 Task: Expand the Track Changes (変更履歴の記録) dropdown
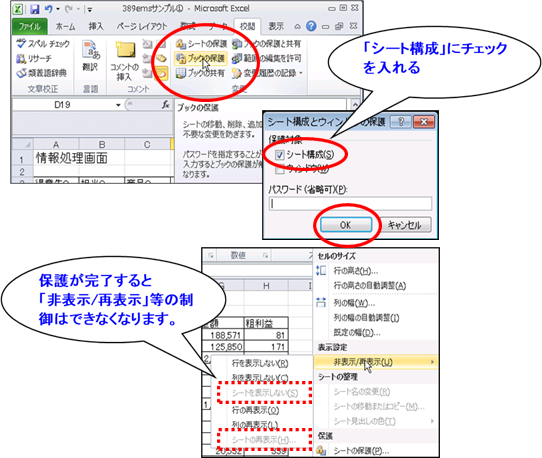300,73
